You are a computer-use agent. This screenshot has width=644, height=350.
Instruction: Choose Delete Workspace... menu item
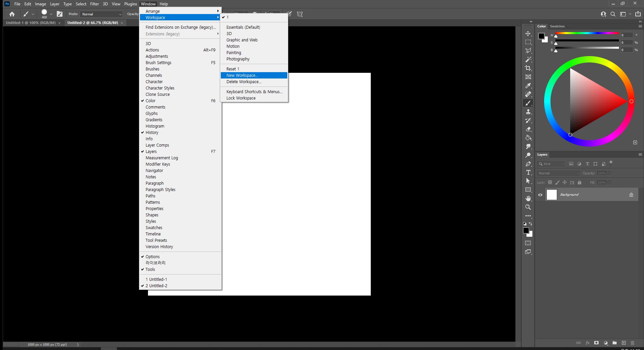pos(254,81)
